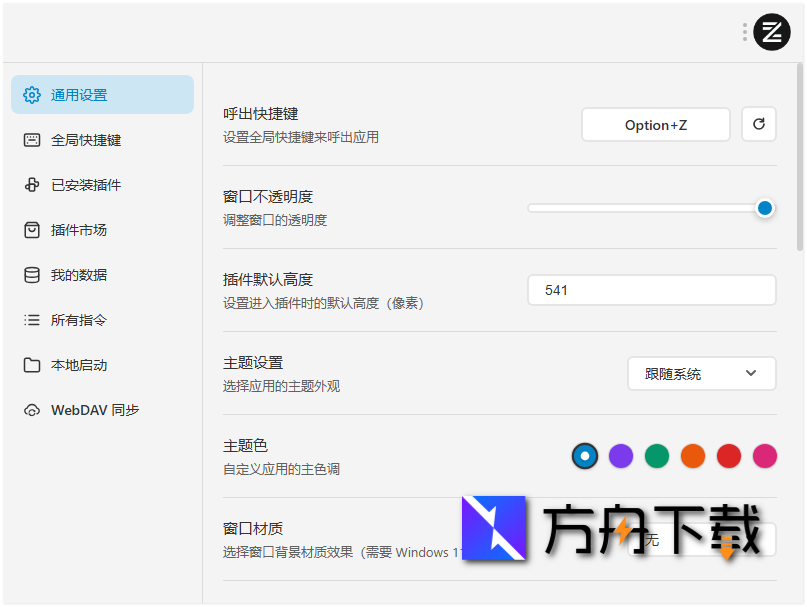Click the Option+Z shortcut button

click(x=655, y=124)
